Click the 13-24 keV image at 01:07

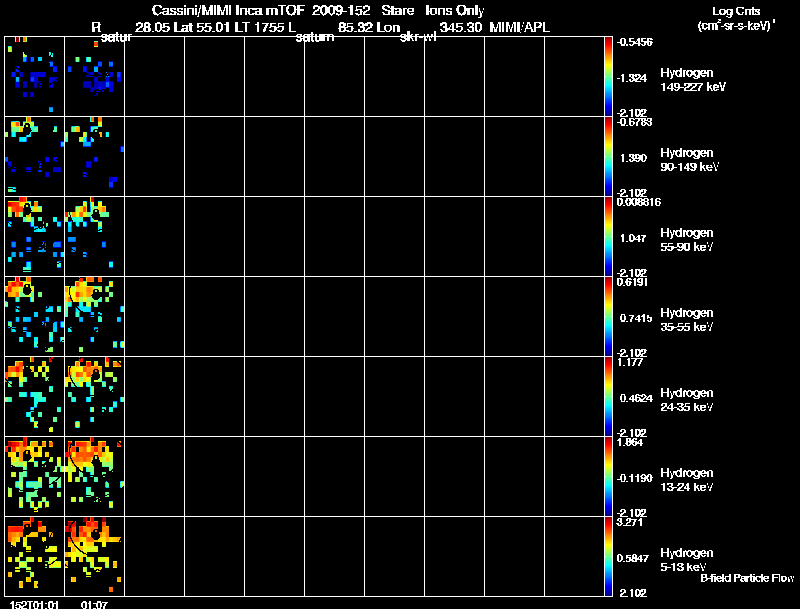[95, 476]
